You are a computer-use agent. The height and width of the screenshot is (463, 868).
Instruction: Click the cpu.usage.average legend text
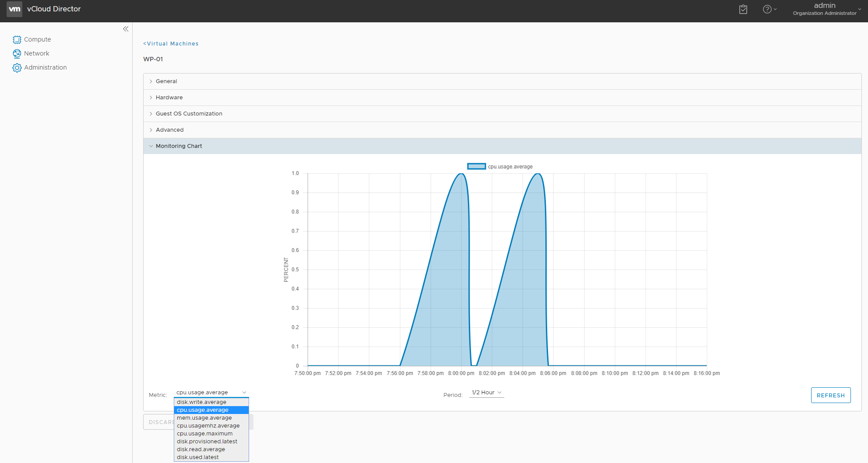[x=510, y=167]
